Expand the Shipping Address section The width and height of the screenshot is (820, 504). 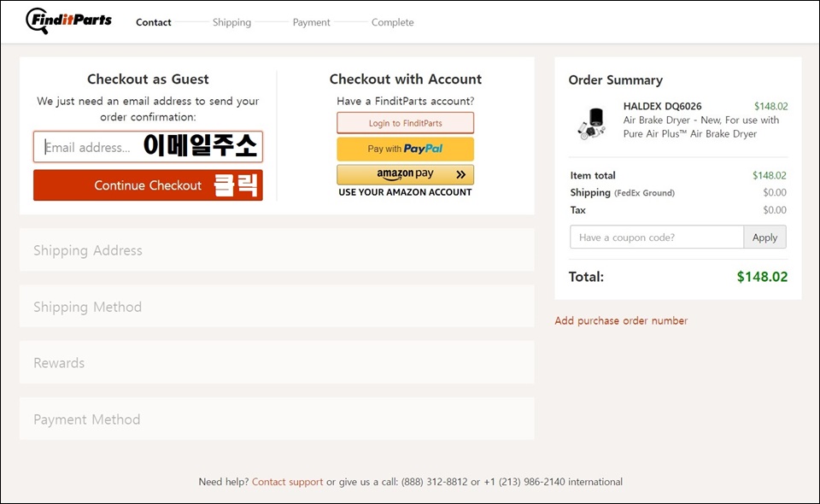pyautogui.click(x=277, y=250)
